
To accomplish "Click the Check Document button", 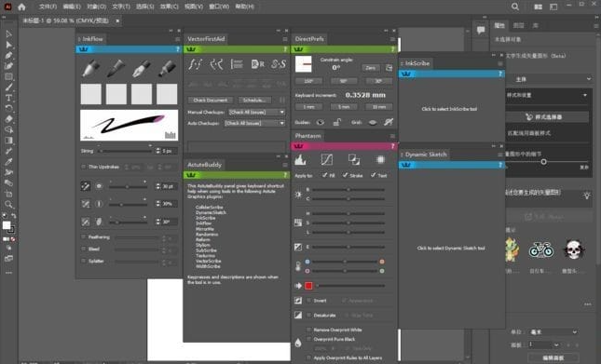I will [x=211, y=101].
